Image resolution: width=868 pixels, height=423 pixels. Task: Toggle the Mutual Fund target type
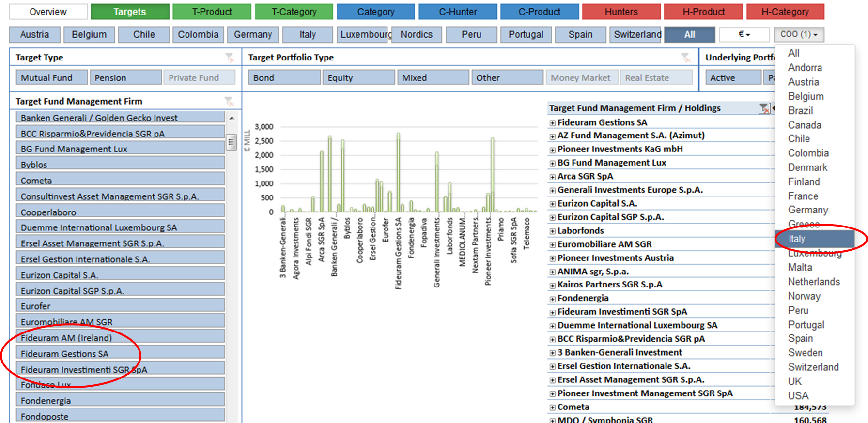(52, 77)
